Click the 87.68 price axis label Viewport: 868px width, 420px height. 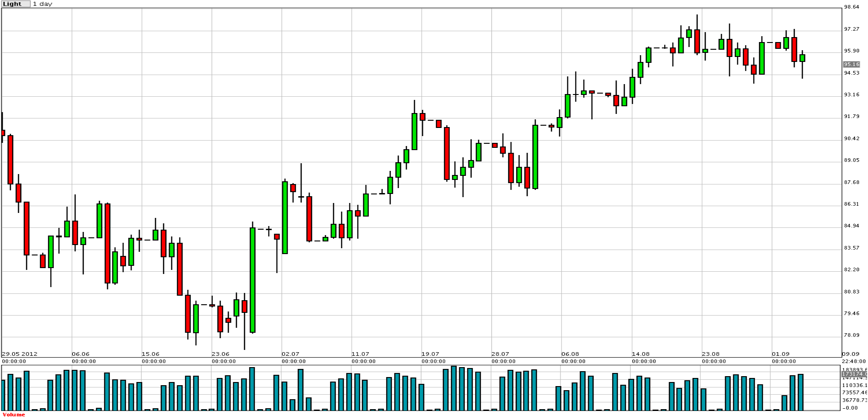[852, 182]
